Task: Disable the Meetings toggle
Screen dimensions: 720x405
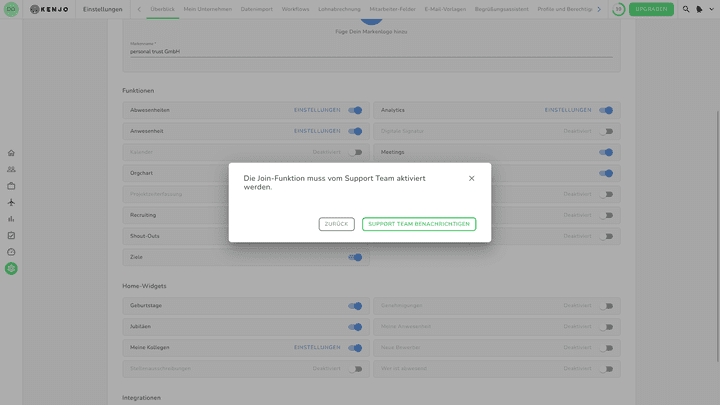Action: pyautogui.click(x=605, y=152)
